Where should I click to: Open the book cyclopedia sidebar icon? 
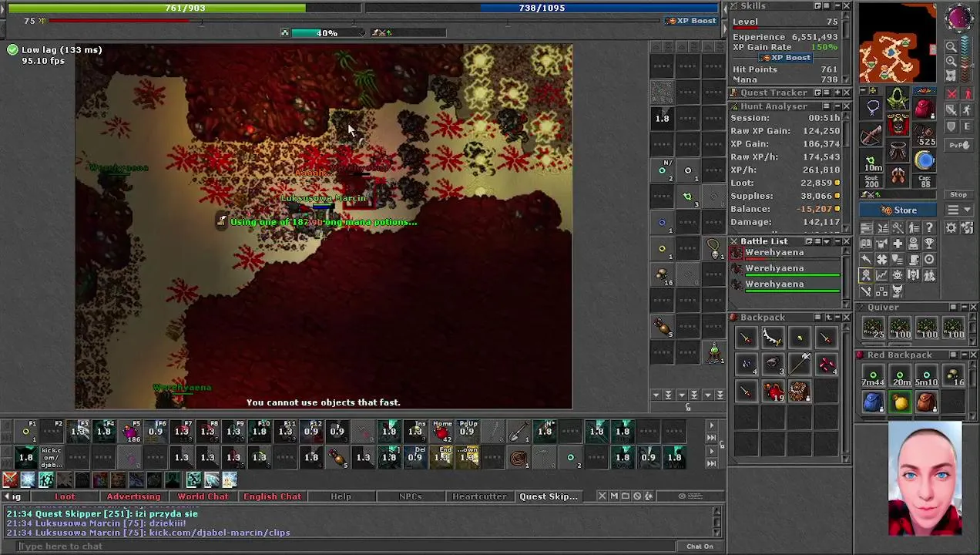pyautogui.click(x=866, y=244)
